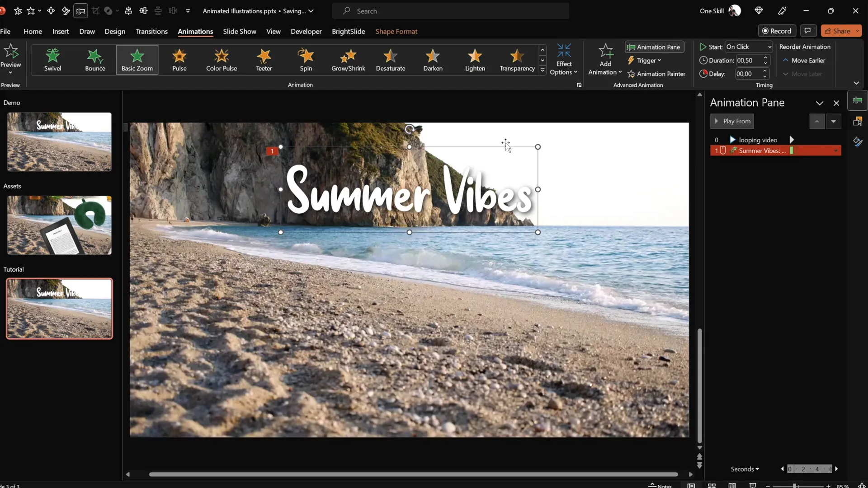Select the Demo section slide thumbnail
868x488 pixels.
pos(59,142)
